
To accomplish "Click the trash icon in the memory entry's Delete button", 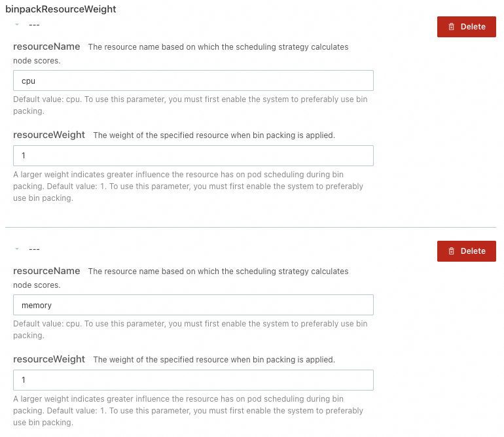I will (x=451, y=251).
